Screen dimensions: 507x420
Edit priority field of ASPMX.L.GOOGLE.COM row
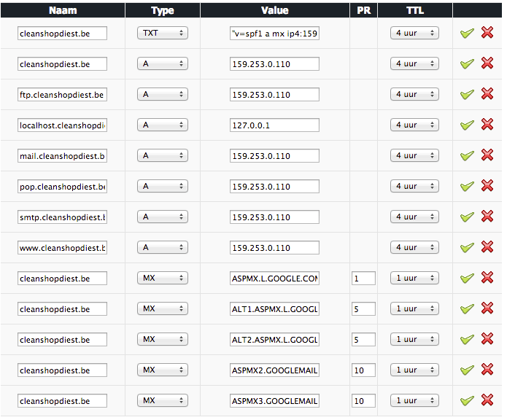pyautogui.click(x=363, y=279)
